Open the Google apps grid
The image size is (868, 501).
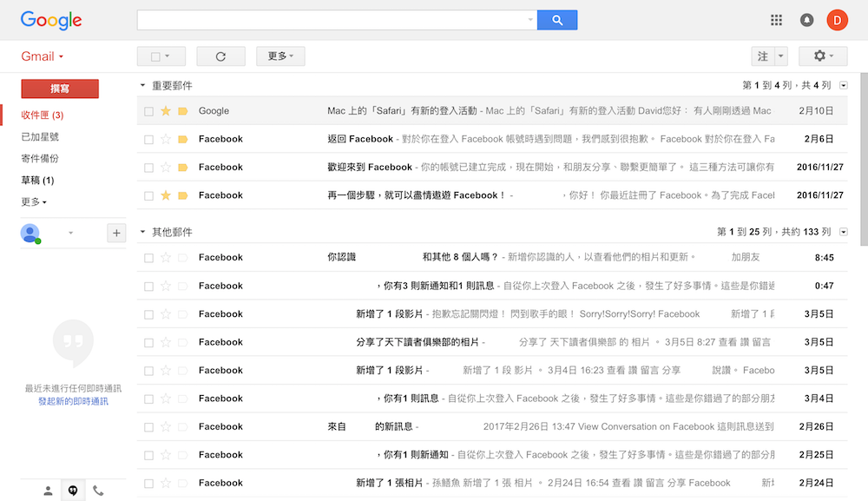click(776, 20)
